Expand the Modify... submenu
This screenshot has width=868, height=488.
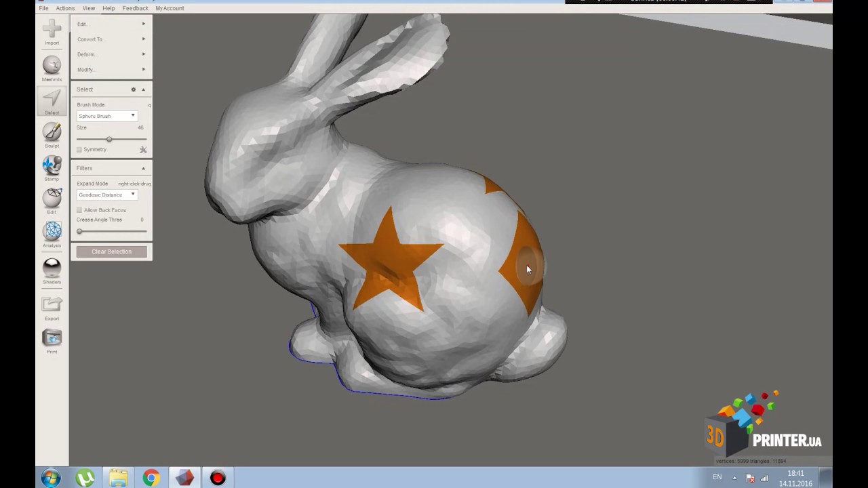pyautogui.click(x=111, y=69)
